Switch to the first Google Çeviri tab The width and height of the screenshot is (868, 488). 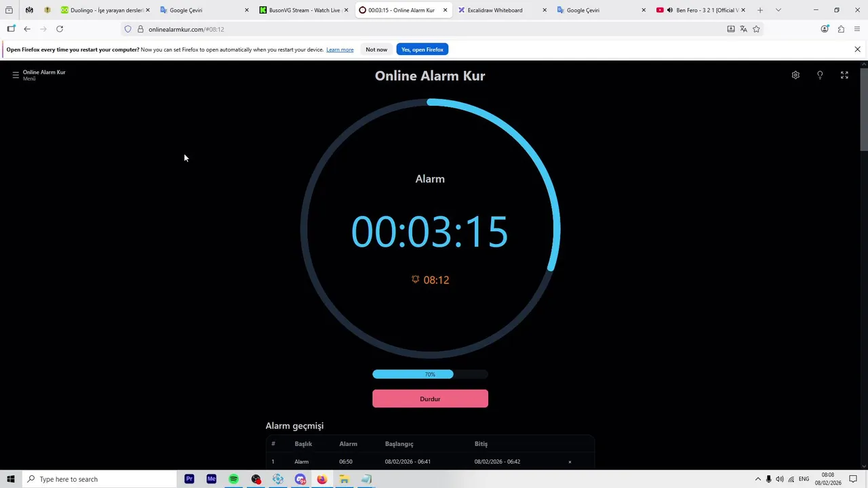204,10
